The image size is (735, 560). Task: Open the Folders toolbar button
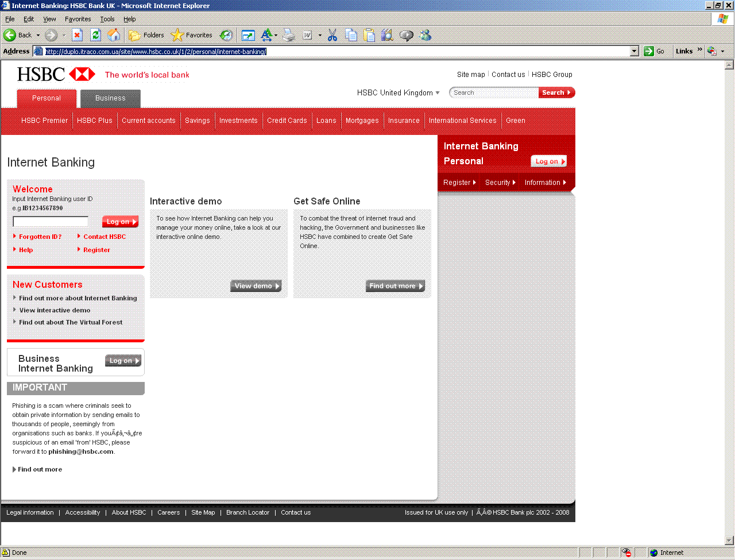pos(146,35)
